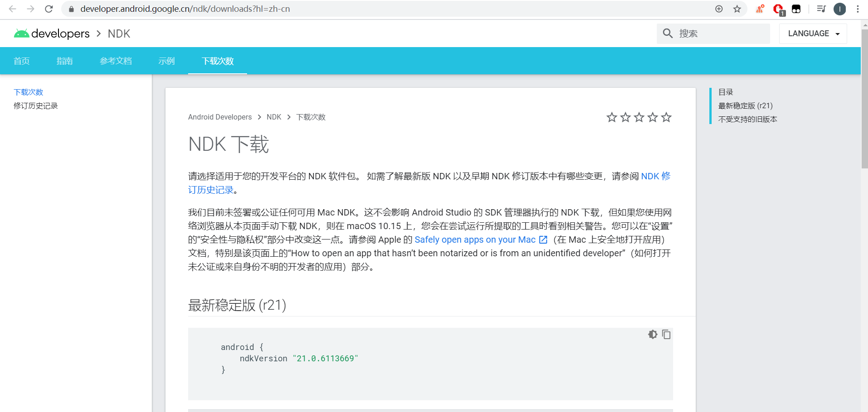This screenshot has height=412, width=868.
Task: Open the red extension icon with badge
Action: click(x=779, y=9)
